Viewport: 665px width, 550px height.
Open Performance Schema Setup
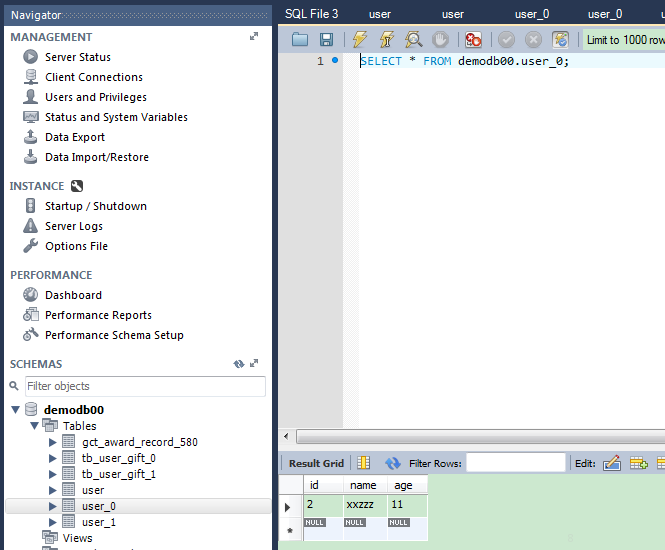pyautogui.click(x=114, y=335)
